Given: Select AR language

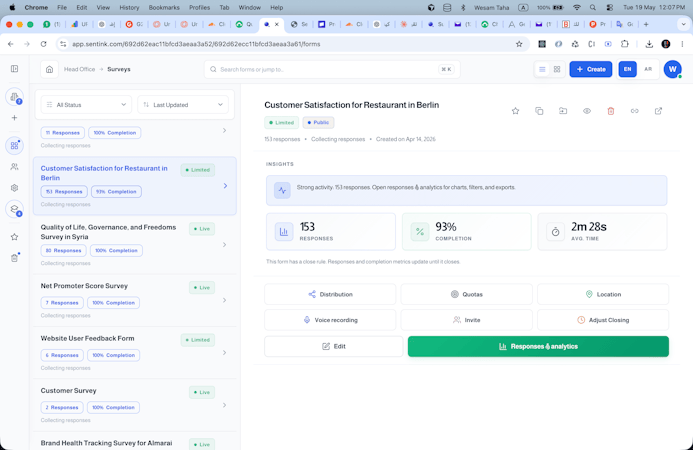Looking at the screenshot, I should (x=648, y=69).
